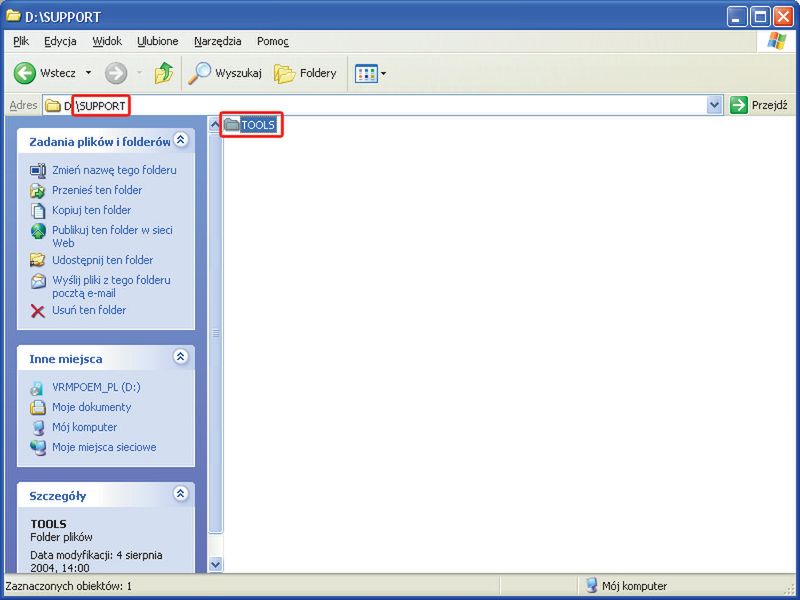
Task: Click the move folder icon
Action: 38,190
